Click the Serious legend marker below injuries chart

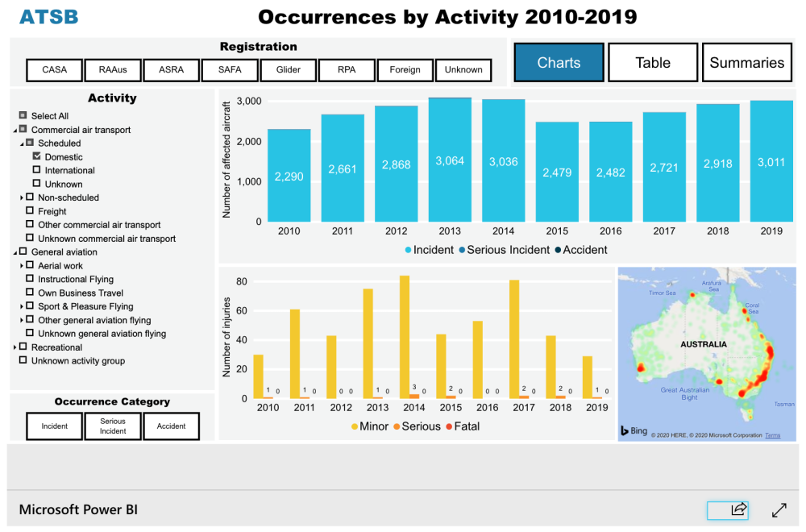tap(397, 426)
